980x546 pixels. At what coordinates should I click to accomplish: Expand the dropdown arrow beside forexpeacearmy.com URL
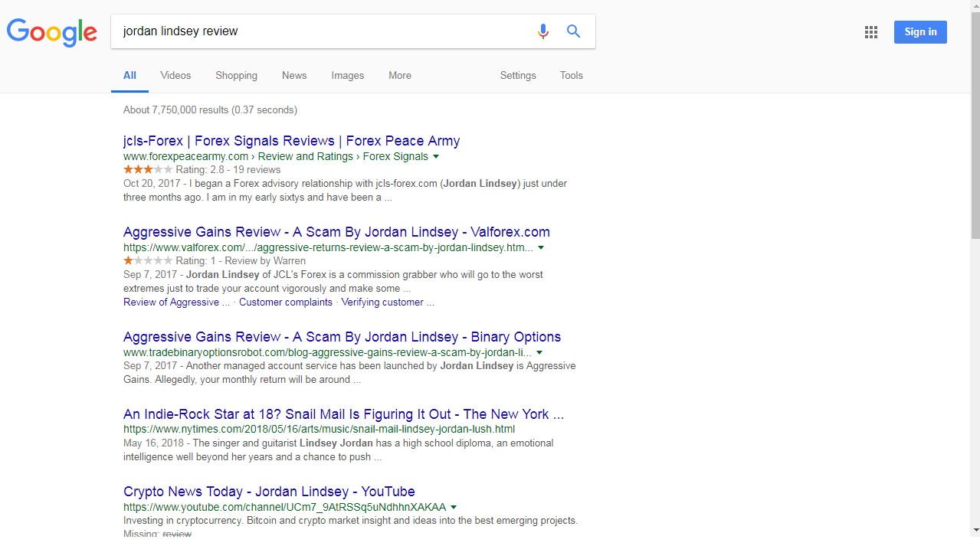click(x=436, y=157)
